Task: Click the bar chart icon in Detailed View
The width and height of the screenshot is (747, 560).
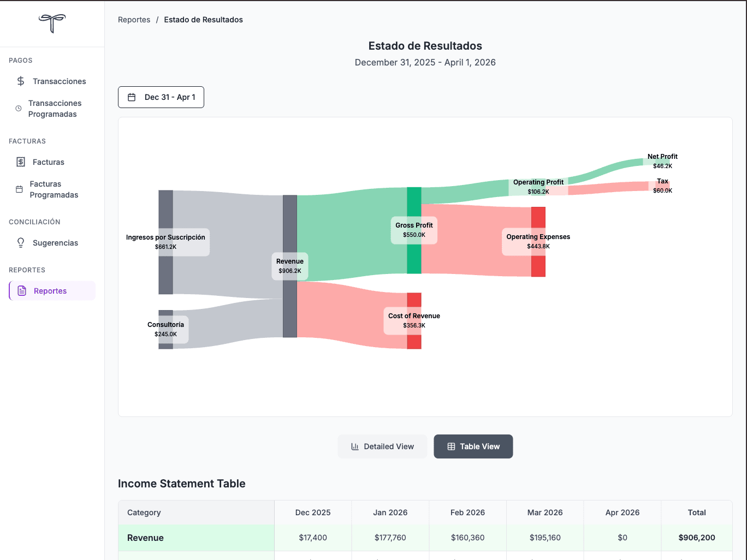Action: click(x=355, y=446)
